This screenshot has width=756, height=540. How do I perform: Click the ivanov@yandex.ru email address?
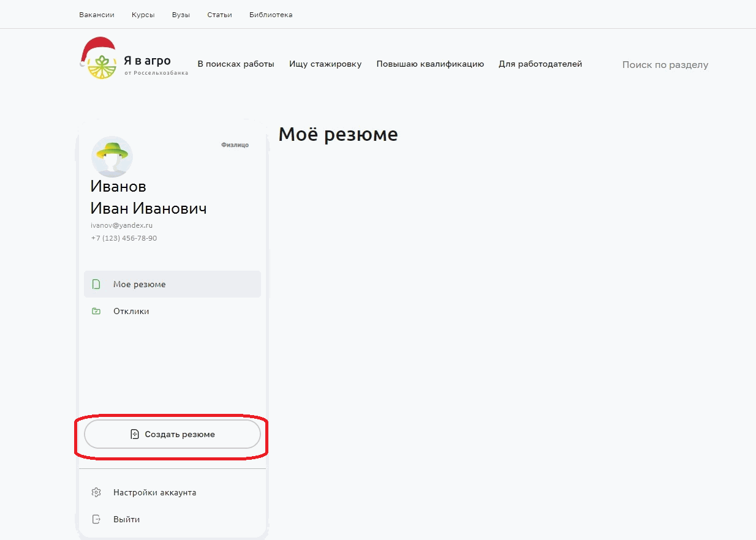click(122, 225)
